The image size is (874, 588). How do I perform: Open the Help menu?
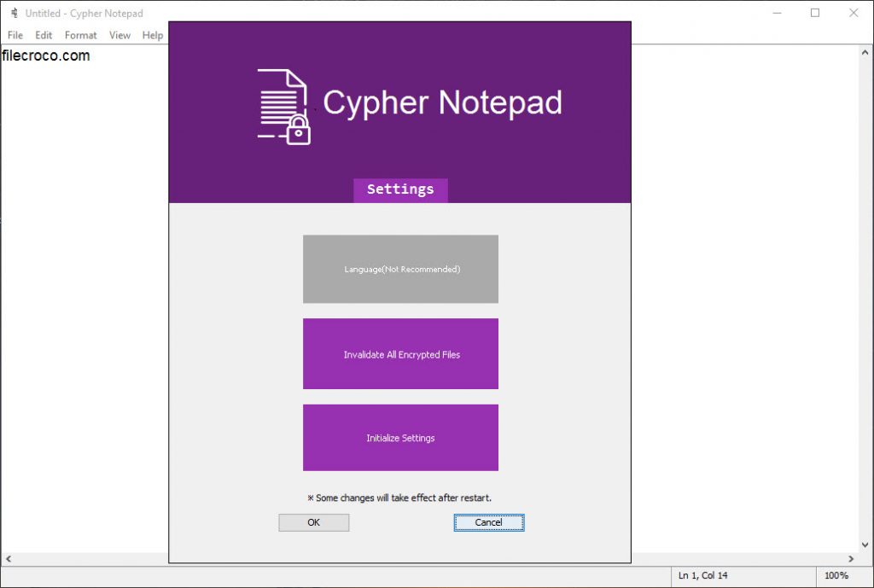(153, 35)
